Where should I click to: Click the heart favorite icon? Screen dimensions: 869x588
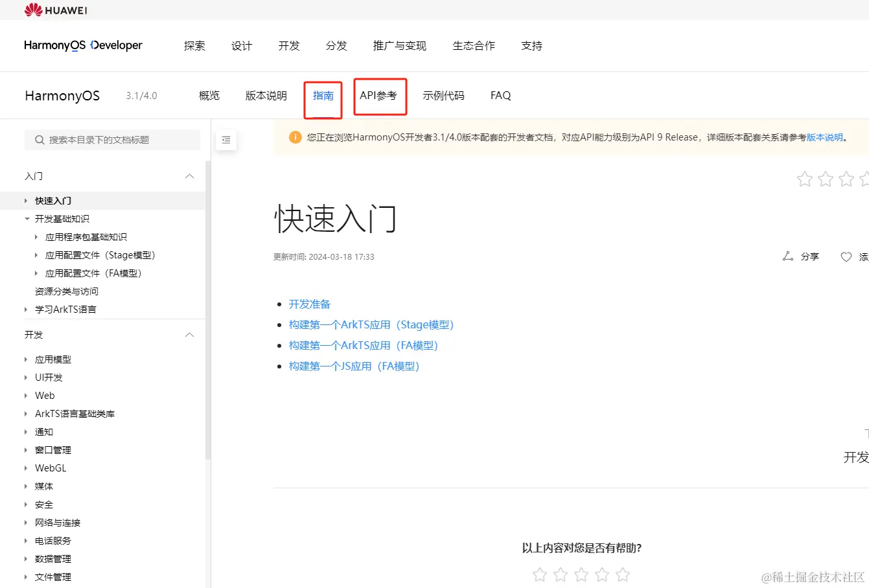click(846, 256)
